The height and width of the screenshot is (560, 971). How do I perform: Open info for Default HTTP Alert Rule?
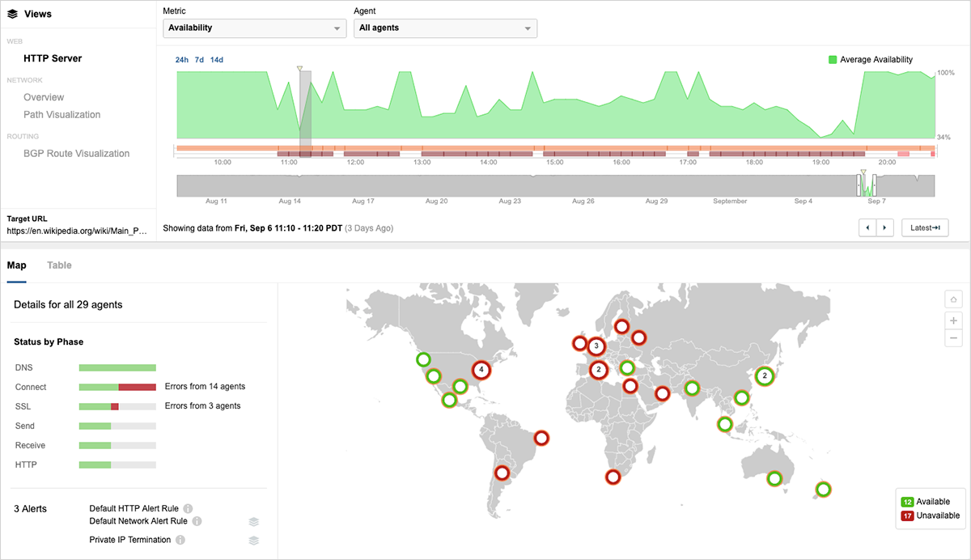188,509
